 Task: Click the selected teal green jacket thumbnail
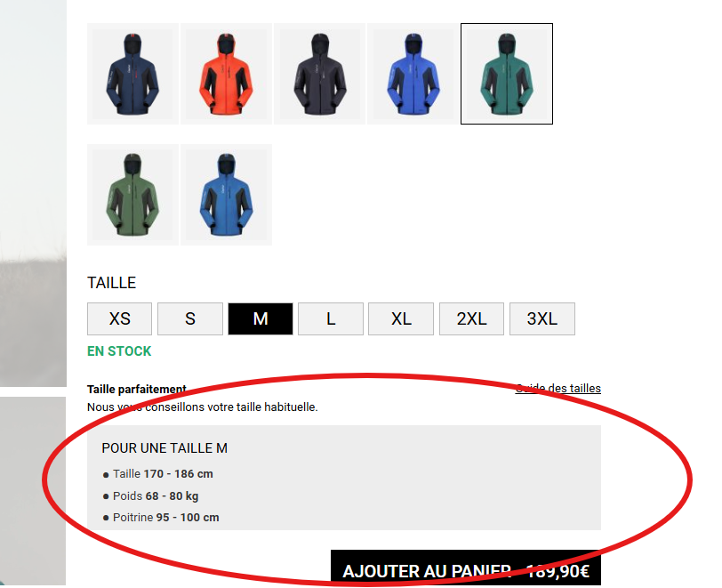pyautogui.click(x=507, y=74)
